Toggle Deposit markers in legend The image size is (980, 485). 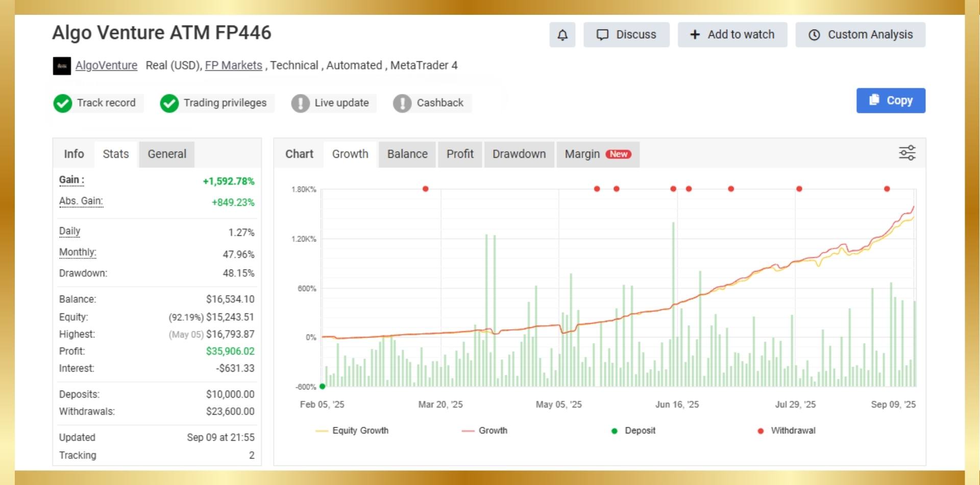click(x=633, y=430)
